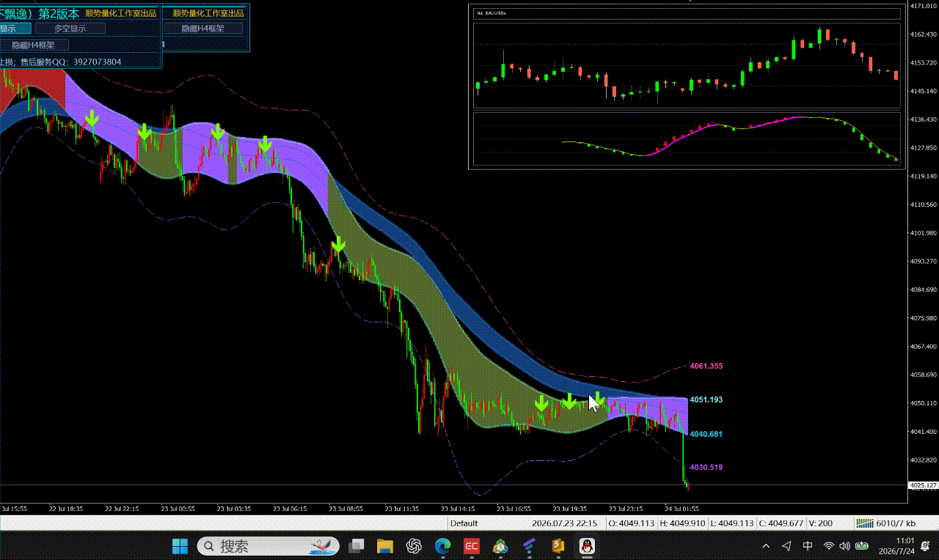The height and width of the screenshot is (560, 939).
Task: Click the 22 Jul 18:35 time axis label
Action: tap(66, 508)
